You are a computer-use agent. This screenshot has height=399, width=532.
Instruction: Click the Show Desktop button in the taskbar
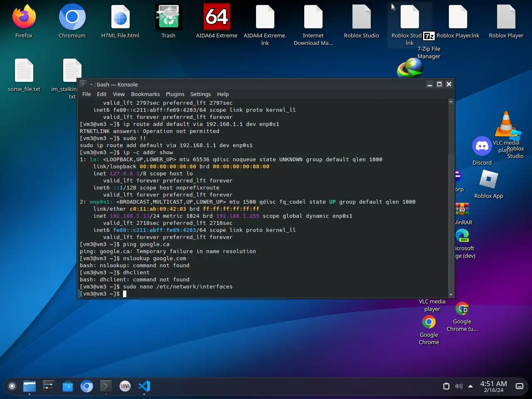click(520, 386)
